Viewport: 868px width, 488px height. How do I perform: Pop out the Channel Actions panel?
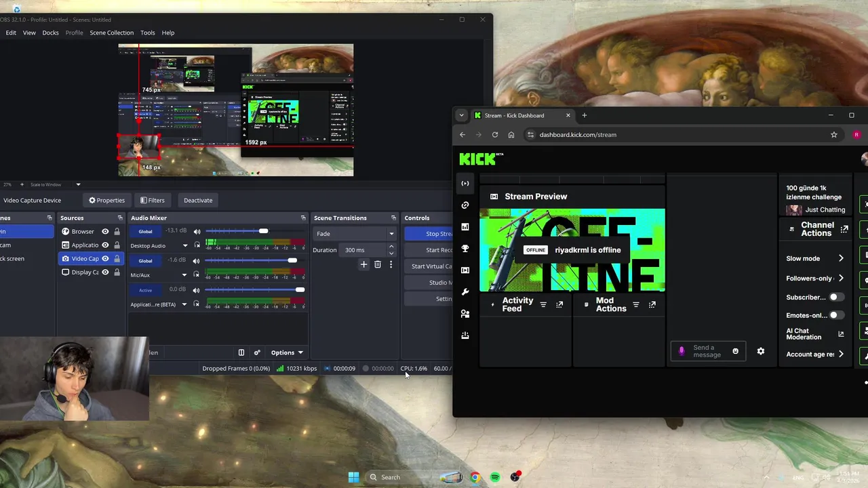(844, 229)
